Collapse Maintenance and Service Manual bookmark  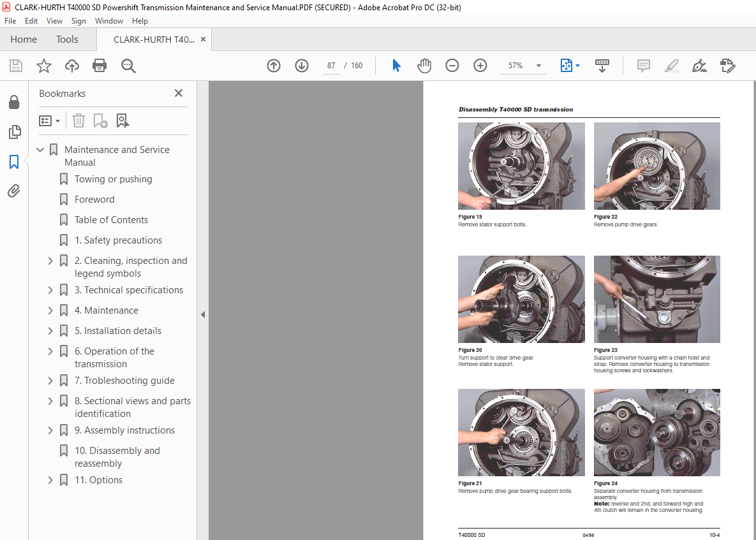[40, 150]
